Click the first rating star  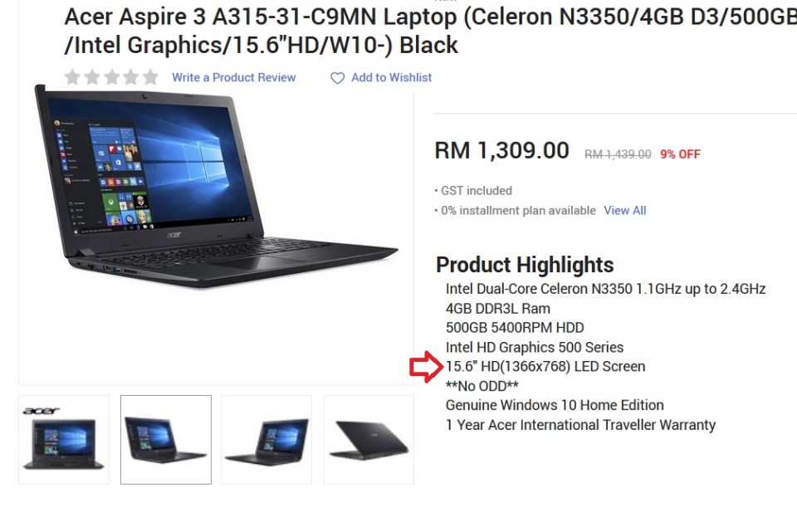point(73,77)
